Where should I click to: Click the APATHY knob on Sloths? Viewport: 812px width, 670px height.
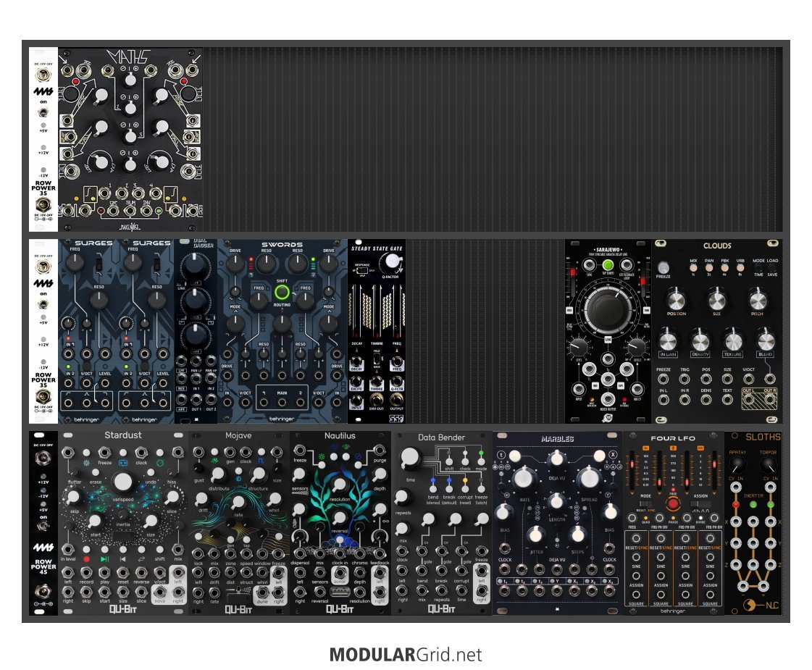pyautogui.click(x=737, y=466)
